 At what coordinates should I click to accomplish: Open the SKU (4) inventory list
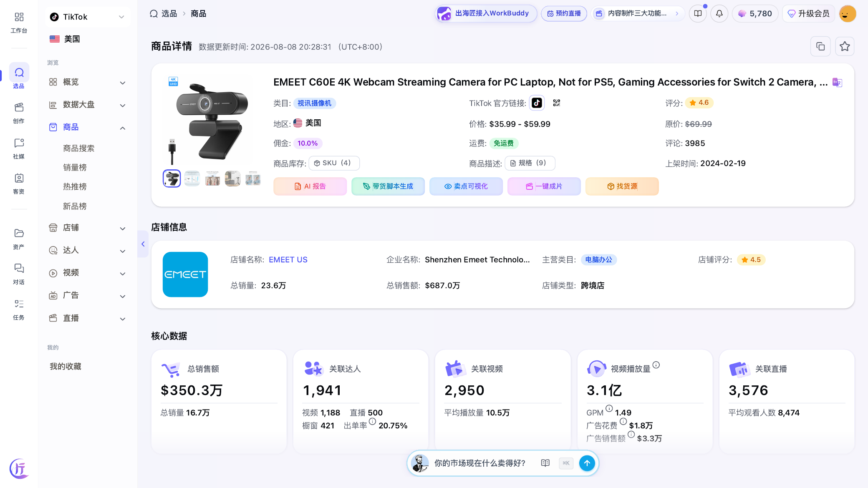pyautogui.click(x=334, y=163)
